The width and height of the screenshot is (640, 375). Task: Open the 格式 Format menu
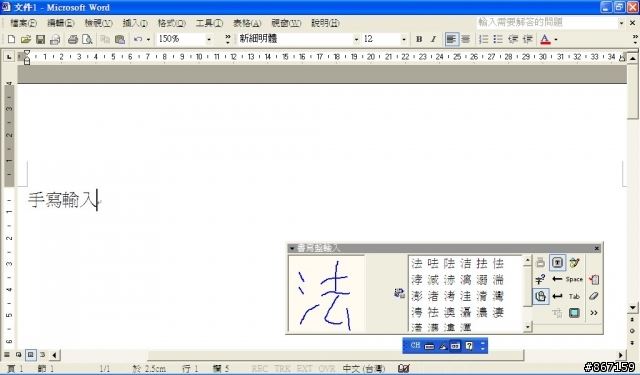tap(171, 23)
